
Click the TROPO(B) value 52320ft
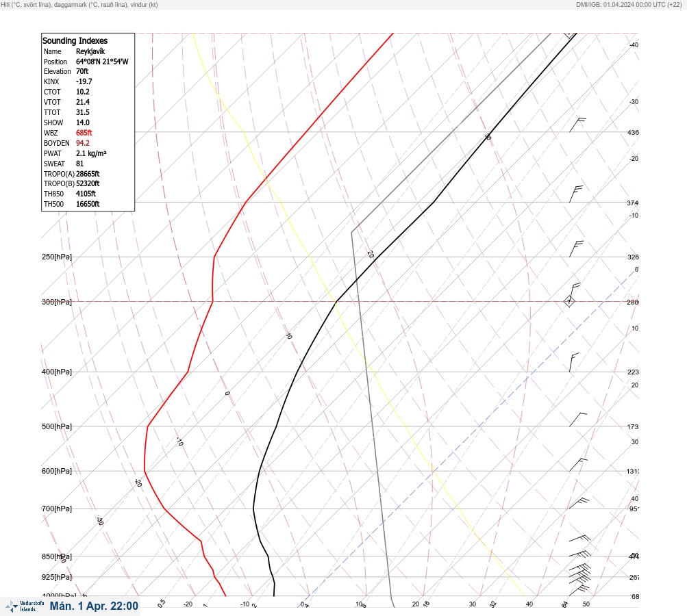pyautogui.click(x=88, y=183)
